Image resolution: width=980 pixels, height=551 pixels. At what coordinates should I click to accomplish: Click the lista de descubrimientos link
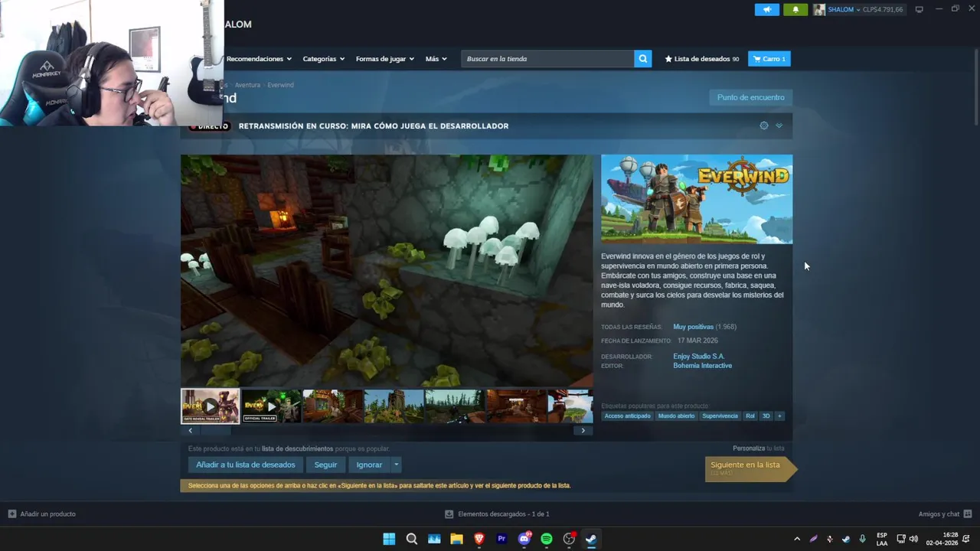[297, 448]
